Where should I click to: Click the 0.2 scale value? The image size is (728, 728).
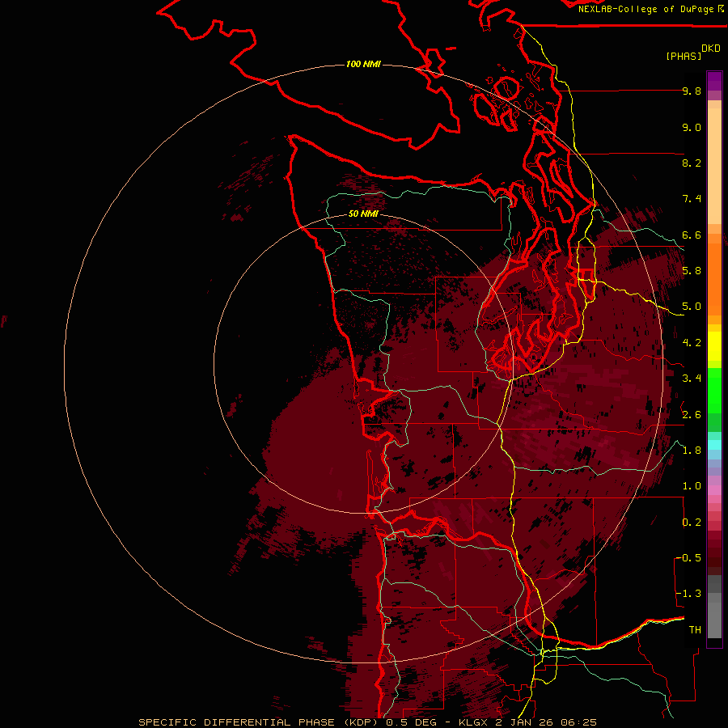click(x=692, y=523)
